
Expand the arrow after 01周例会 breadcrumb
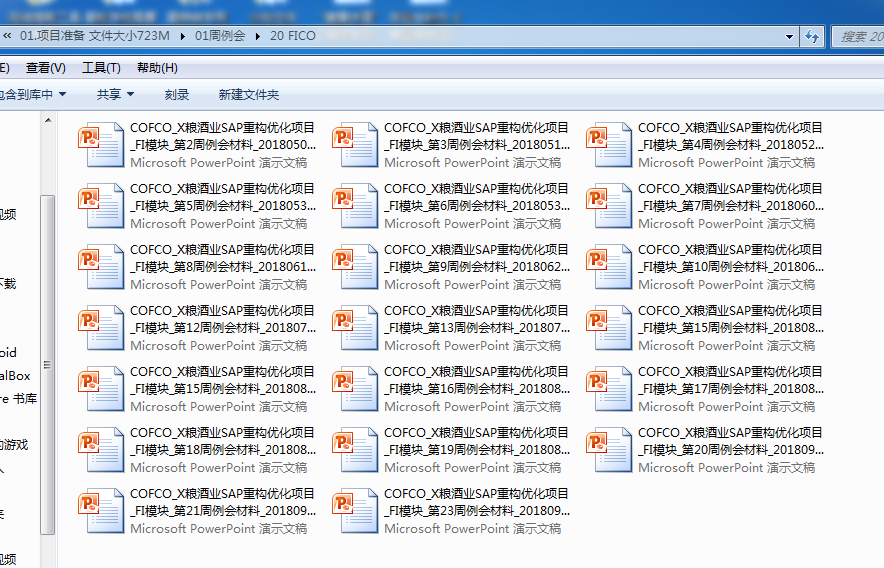[258, 36]
